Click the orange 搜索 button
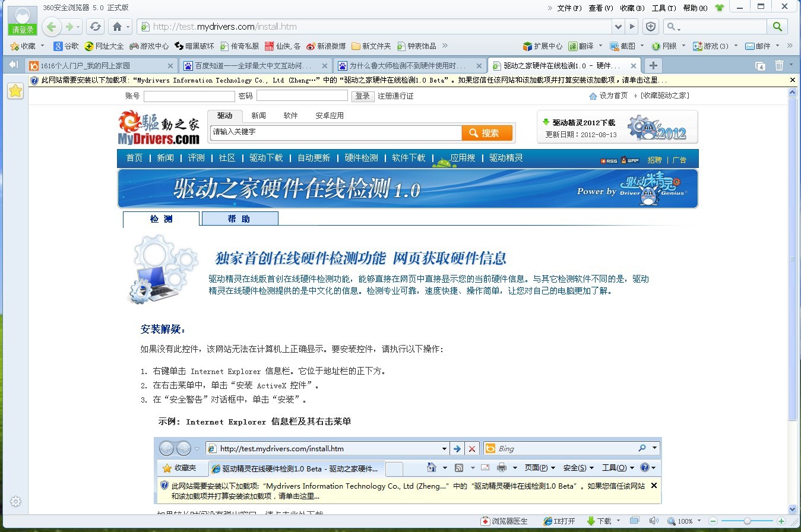801x532 pixels. point(487,133)
